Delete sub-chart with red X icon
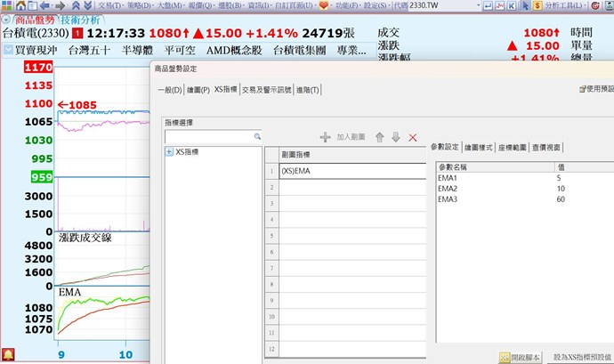The height and width of the screenshot is (364, 614). click(x=412, y=137)
